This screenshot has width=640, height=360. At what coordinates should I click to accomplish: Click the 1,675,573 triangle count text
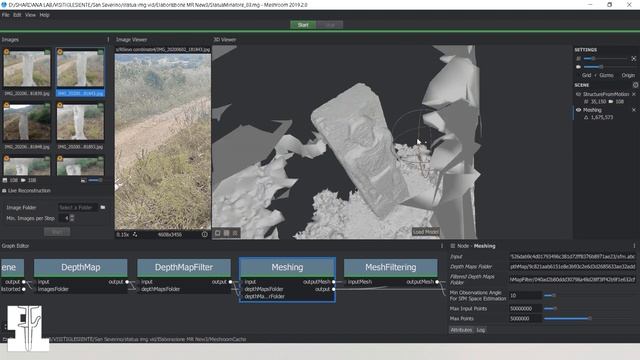(602, 118)
